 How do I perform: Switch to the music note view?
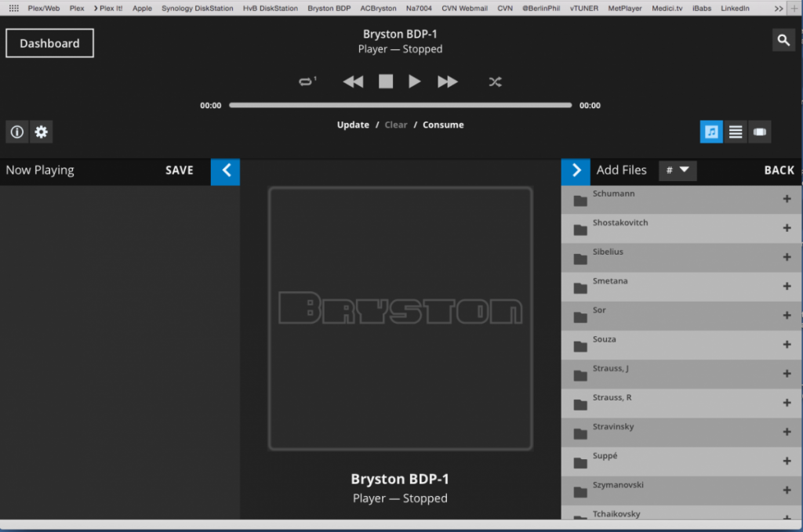(711, 132)
